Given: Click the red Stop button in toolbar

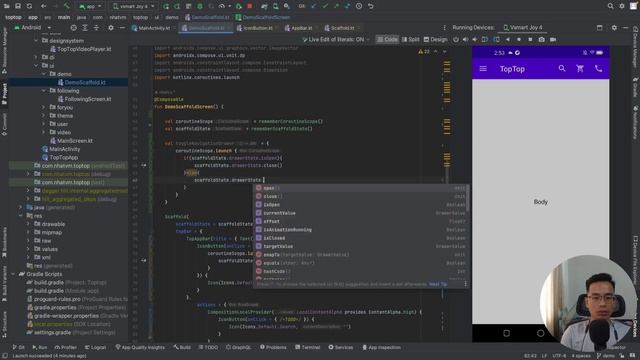Looking at the screenshot, I should (250, 6).
